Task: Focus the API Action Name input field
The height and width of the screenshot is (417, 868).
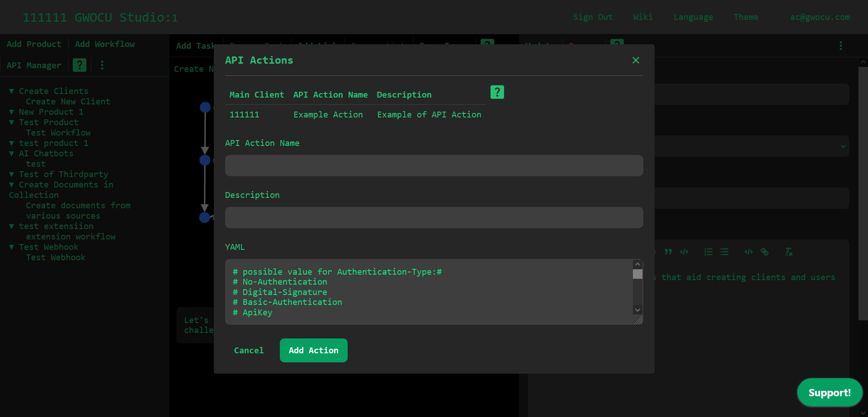Action: coord(434,165)
